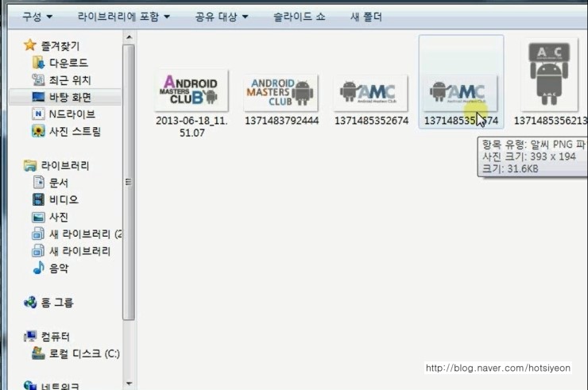This screenshot has height=390, width=588.
Task: Select thumbnail of file 1371483792444
Action: click(280, 93)
